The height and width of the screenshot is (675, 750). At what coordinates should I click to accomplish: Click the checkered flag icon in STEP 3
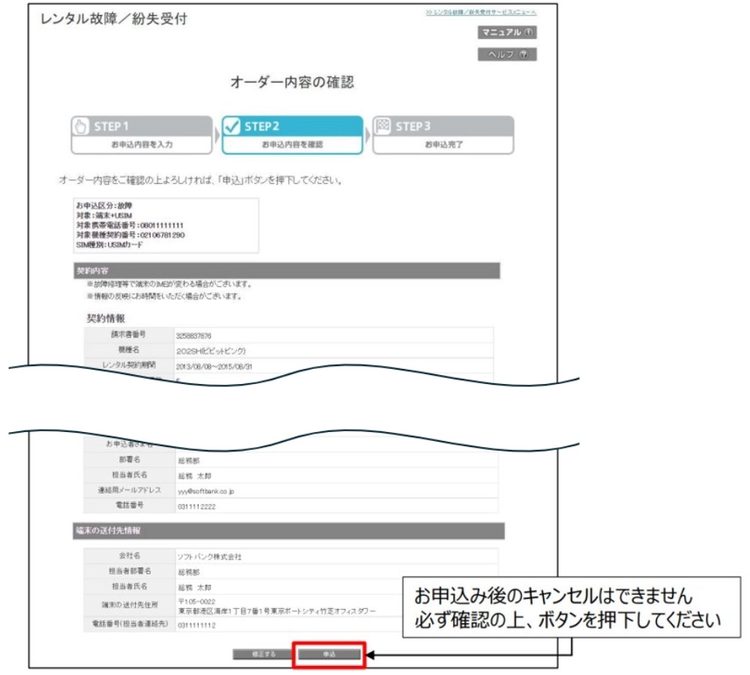pyautogui.click(x=383, y=126)
